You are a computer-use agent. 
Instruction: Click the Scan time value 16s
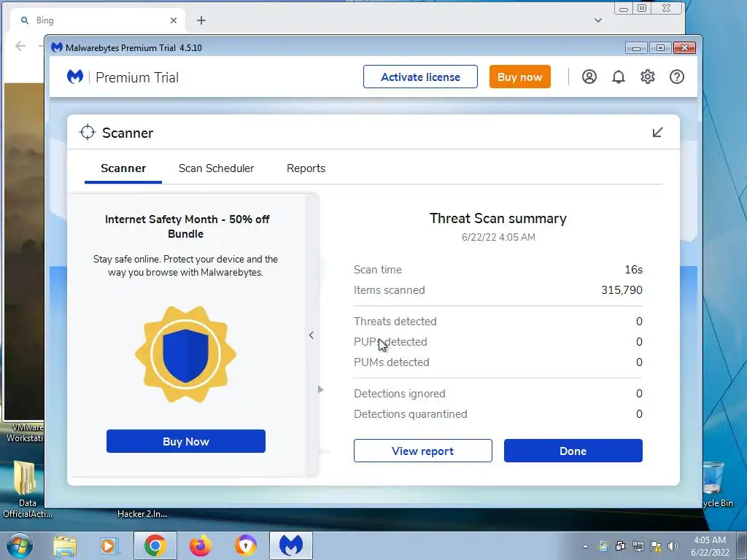click(x=633, y=270)
